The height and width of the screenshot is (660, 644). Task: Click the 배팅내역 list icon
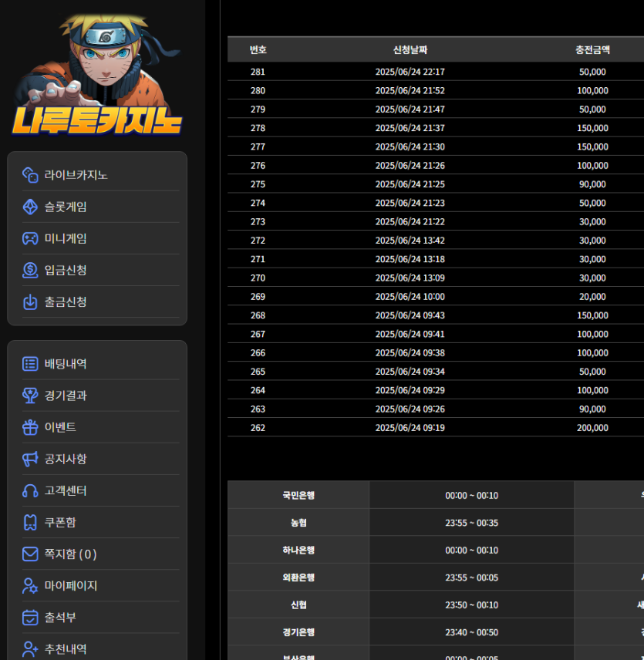click(x=30, y=364)
